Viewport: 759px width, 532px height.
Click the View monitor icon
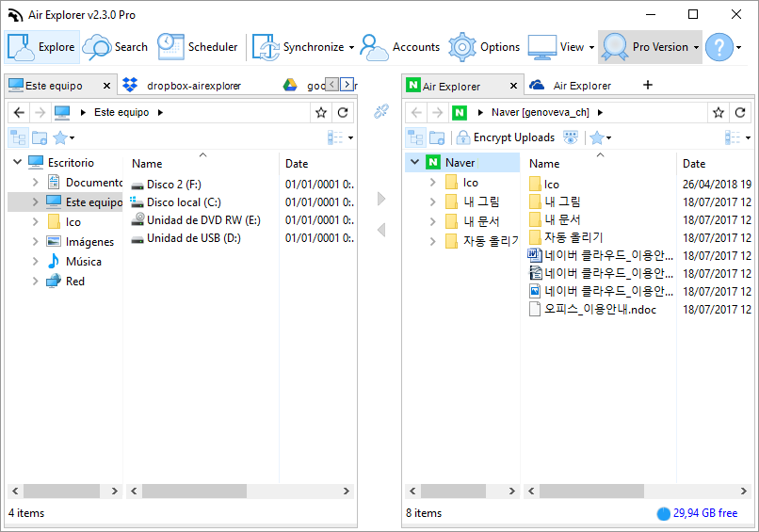(x=541, y=47)
